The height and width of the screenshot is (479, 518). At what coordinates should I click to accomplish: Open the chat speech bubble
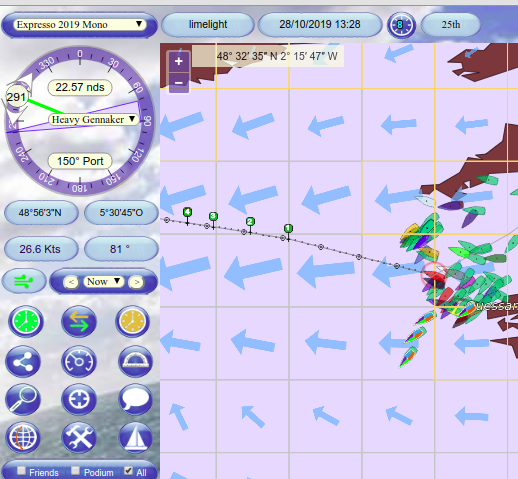pos(135,399)
